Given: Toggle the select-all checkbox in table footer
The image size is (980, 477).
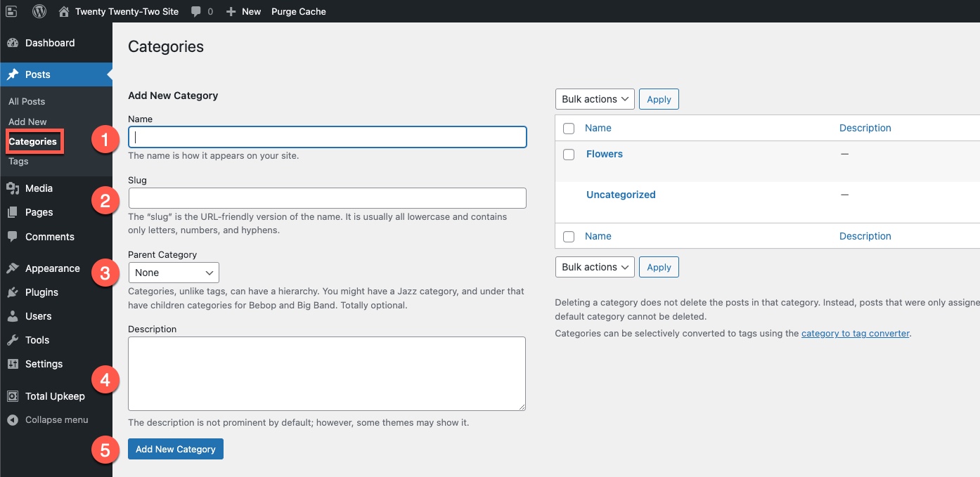Looking at the screenshot, I should 569,237.
